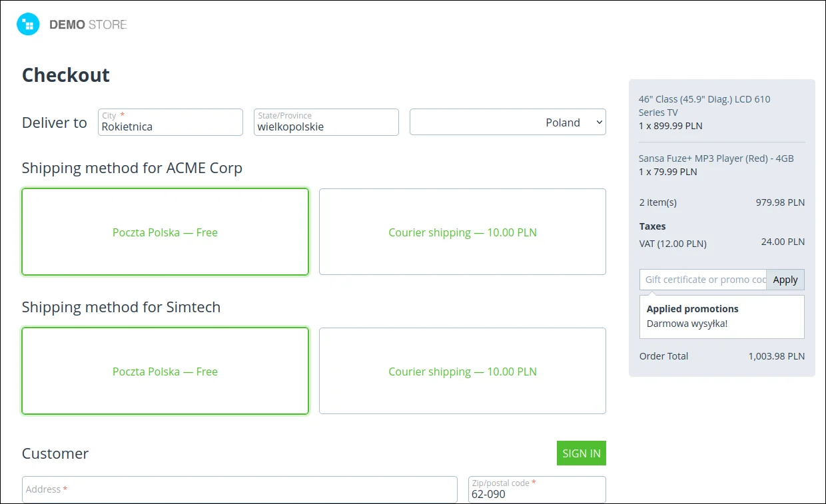The image size is (826, 504).
Task: Click the Taxes label
Action: pos(653,226)
